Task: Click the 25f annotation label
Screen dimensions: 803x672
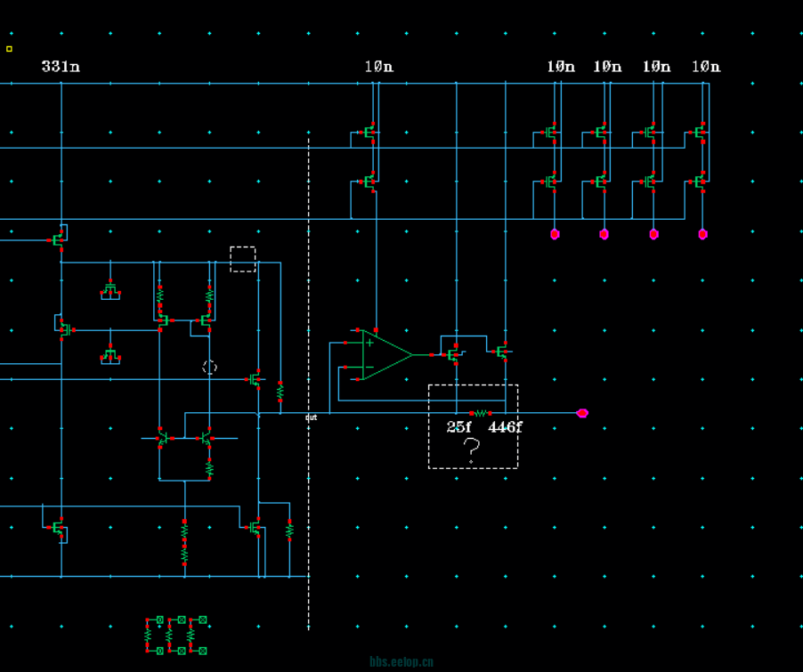Action: [458, 427]
